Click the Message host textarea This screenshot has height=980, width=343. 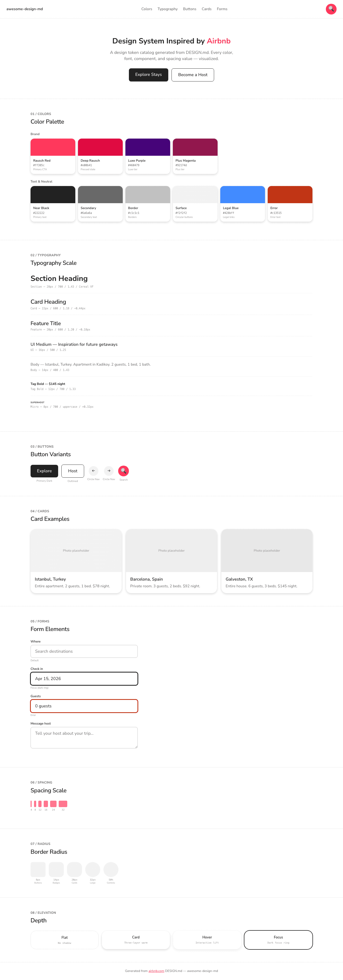coord(84,738)
